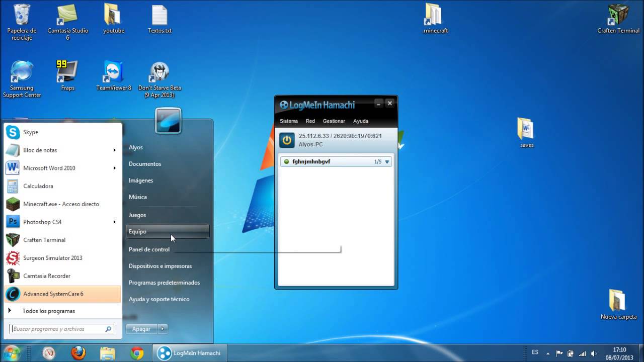
Task: Expand Photoshop CS4 jump list arrow
Action: point(115,222)
